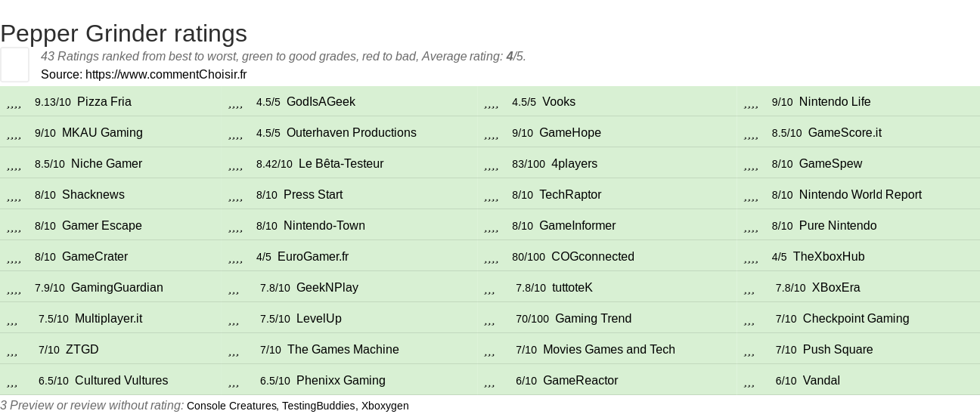Viewport: 980px width, 414px height.
Task: Open the TestingBuddies review link
Action: (x=318, y=406)
